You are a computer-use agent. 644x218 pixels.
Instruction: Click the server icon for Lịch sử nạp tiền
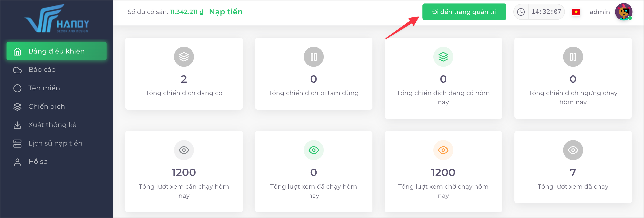[x=17, y=143]
